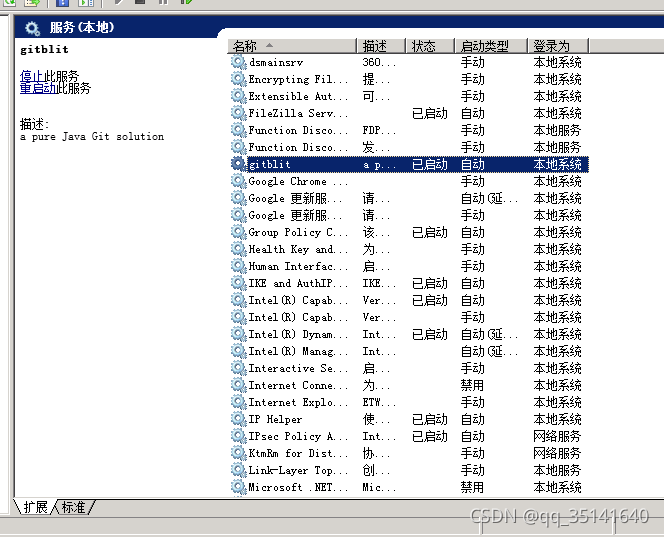Select the IKE and AuthIP... service icon

(238, 283)
